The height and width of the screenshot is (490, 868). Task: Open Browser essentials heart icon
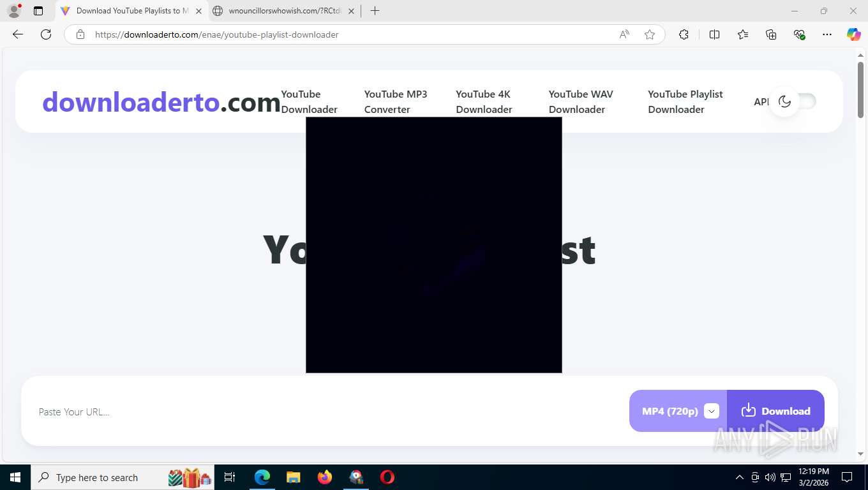[799, 34]
